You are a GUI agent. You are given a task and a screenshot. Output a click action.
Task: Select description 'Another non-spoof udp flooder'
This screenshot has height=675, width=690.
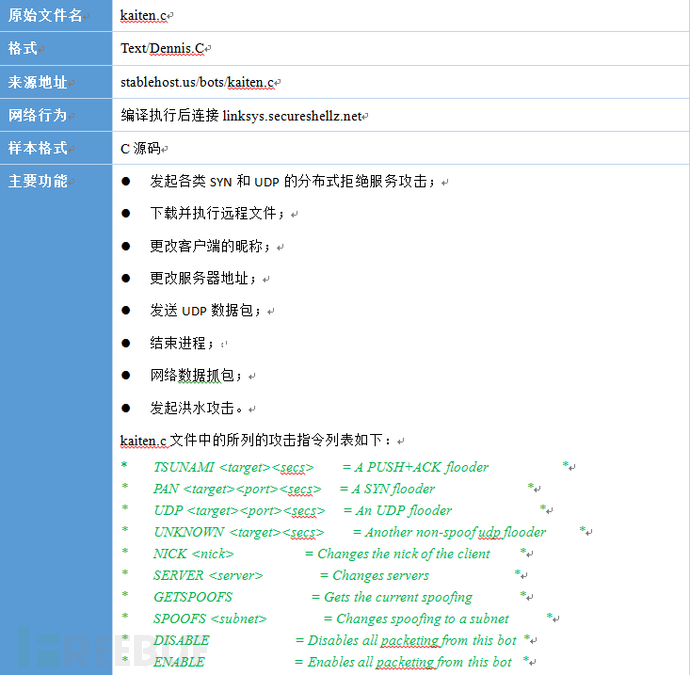click(455, 532)
